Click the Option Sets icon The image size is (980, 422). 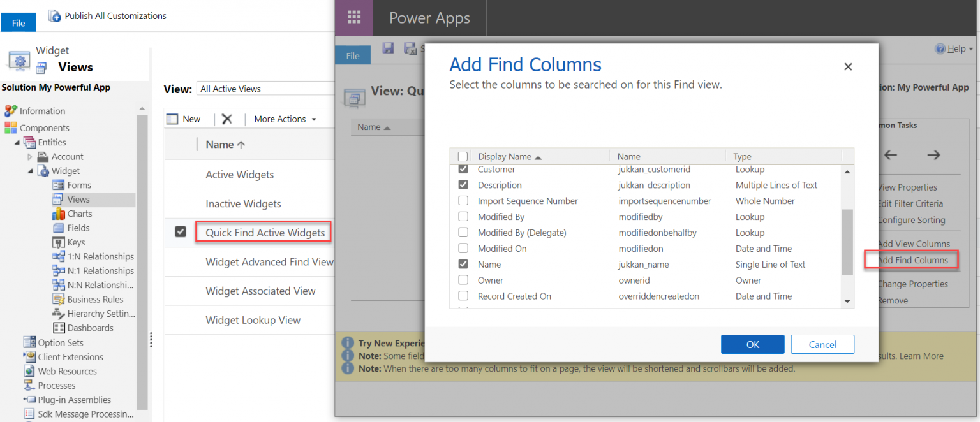tap(29, 342)
